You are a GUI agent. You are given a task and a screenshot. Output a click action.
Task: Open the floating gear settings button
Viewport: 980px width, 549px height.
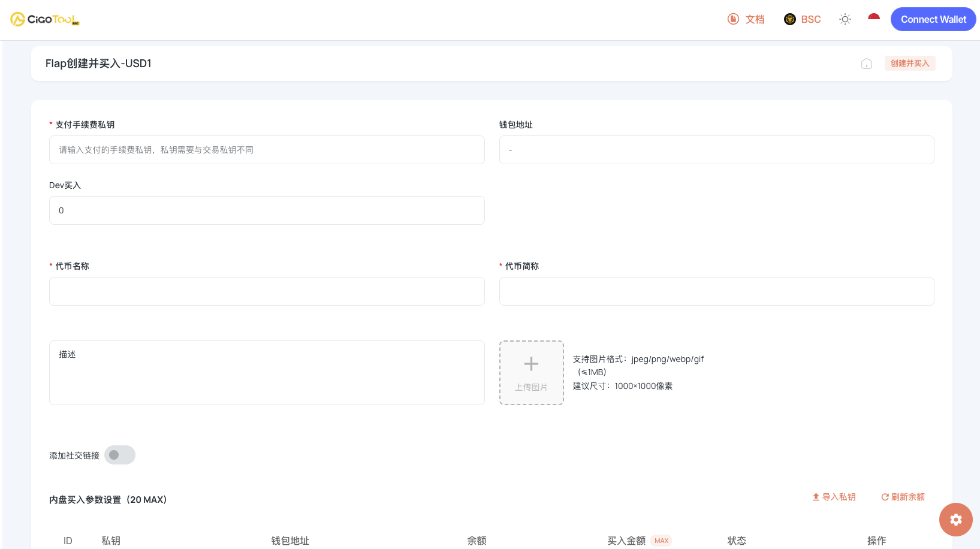coord(955,520)
